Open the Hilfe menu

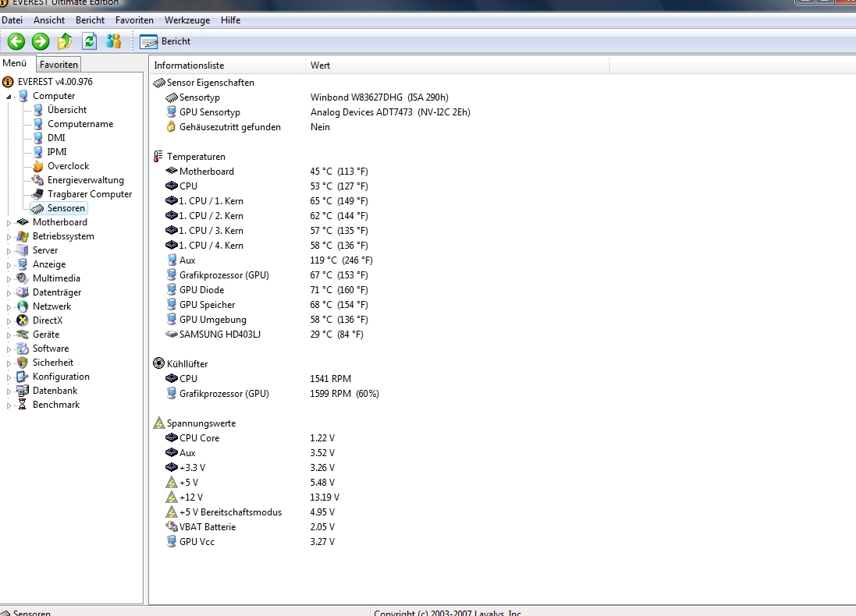point(230,20)
